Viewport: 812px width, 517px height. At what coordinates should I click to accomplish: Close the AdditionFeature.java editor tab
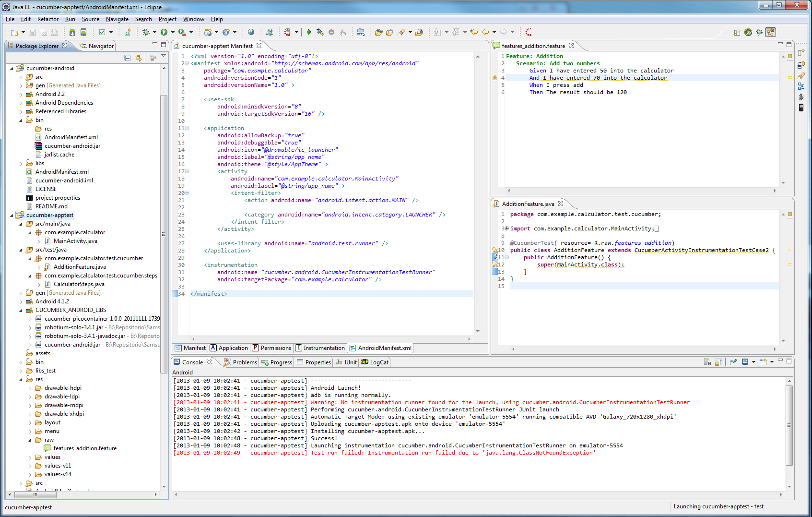pyautogui.click(x=561, y=204)
